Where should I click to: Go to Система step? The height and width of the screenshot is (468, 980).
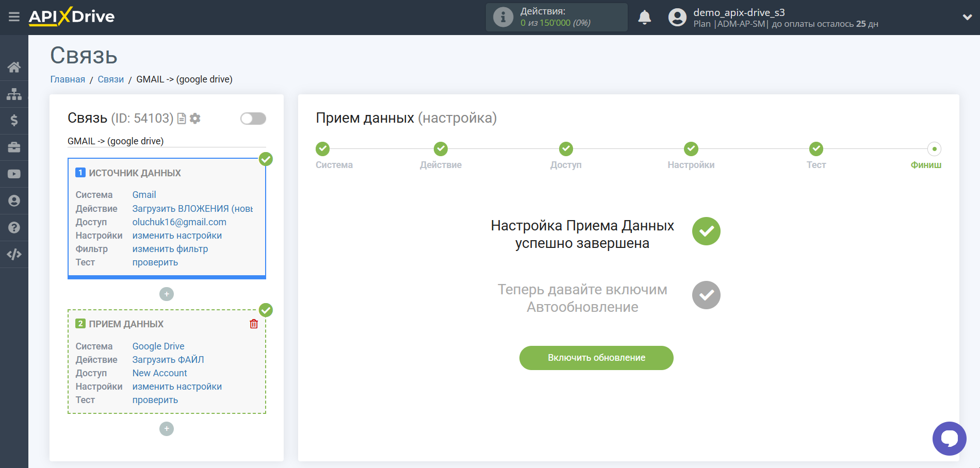[323, 149]
